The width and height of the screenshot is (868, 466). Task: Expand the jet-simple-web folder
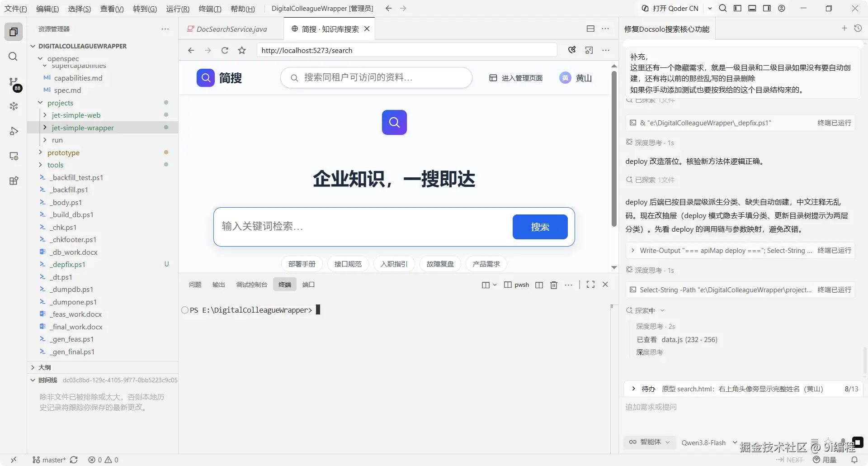pyautogui.click(x=76, y=115)
